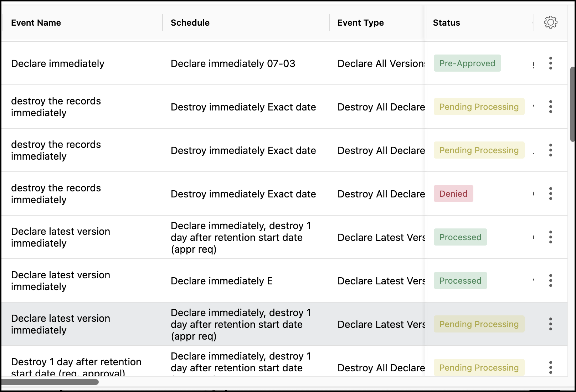Sort by the Schedule column header
Image resolution: width=576 pixels, height=392 pixels.
pyautogui.click(x=190, y=23)
